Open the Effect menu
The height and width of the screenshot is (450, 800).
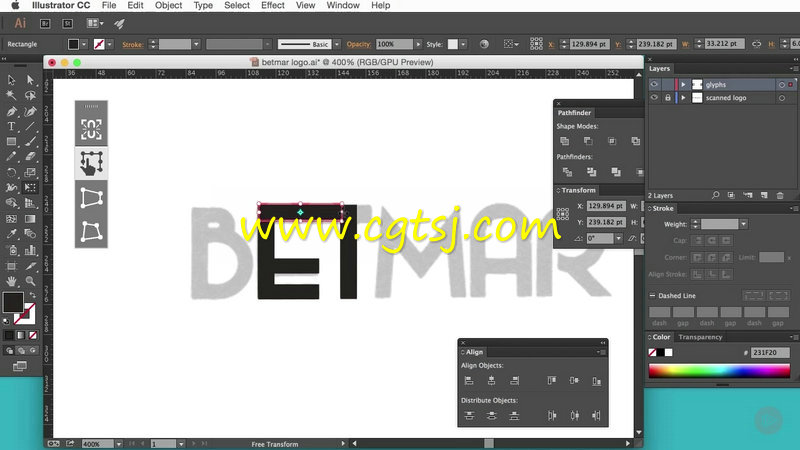272,5
